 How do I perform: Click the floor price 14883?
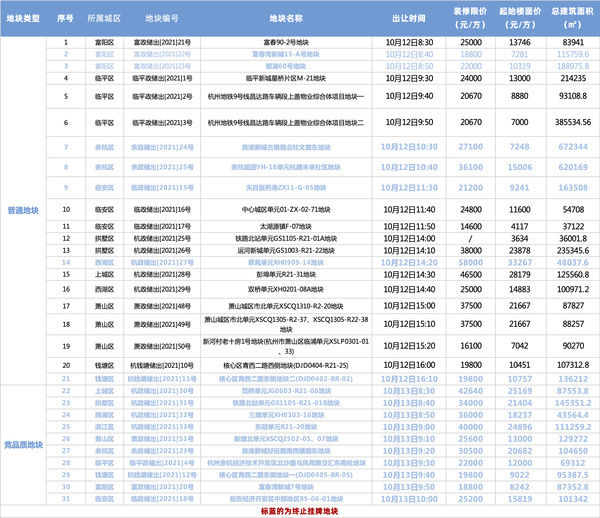pos(520,290)
